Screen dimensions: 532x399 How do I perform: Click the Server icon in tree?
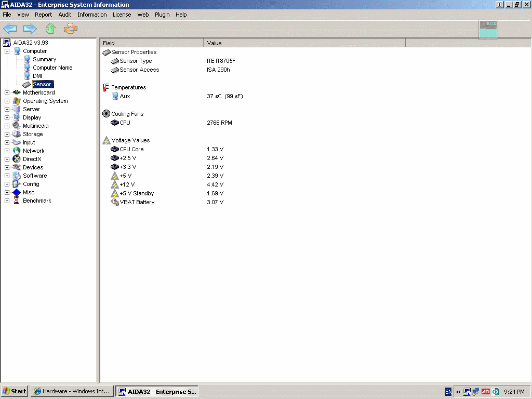17,109
